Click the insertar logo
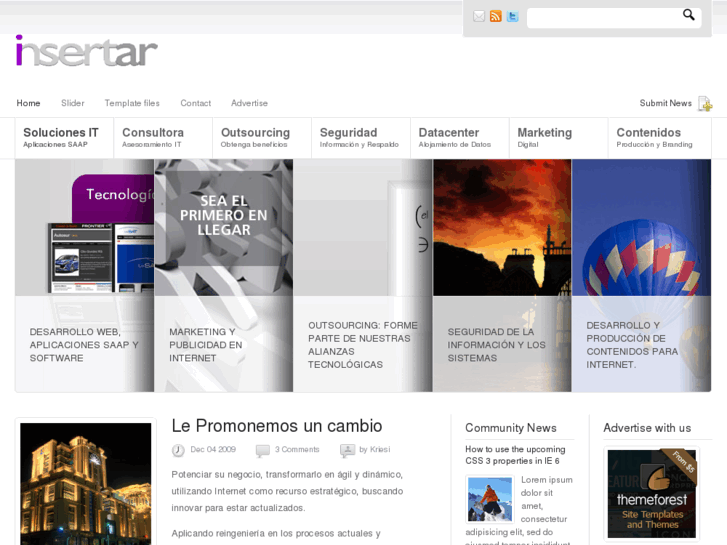Screen dimensions: 727x545 87,51
